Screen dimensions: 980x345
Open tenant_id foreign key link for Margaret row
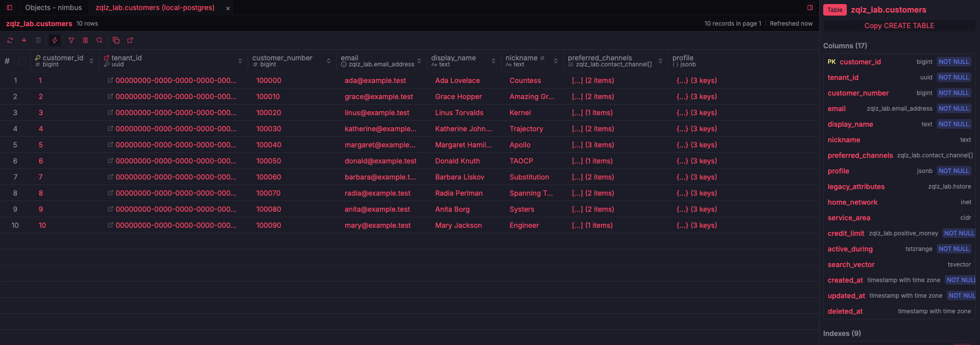tap(111, 144)
